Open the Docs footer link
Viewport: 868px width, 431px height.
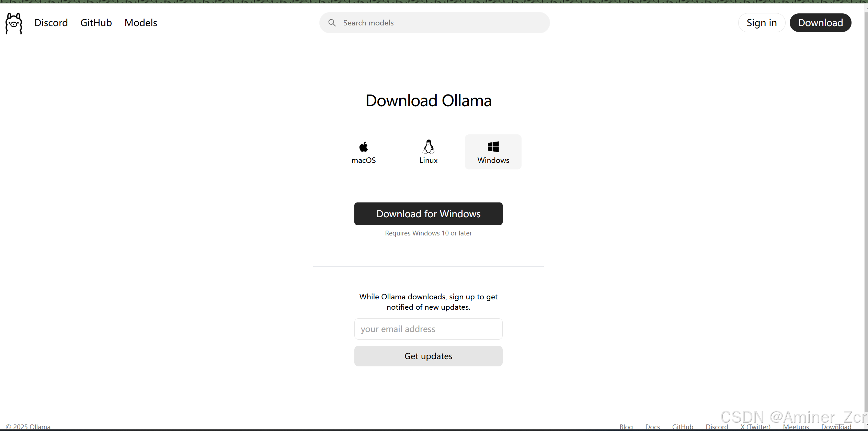coord(652,427)
